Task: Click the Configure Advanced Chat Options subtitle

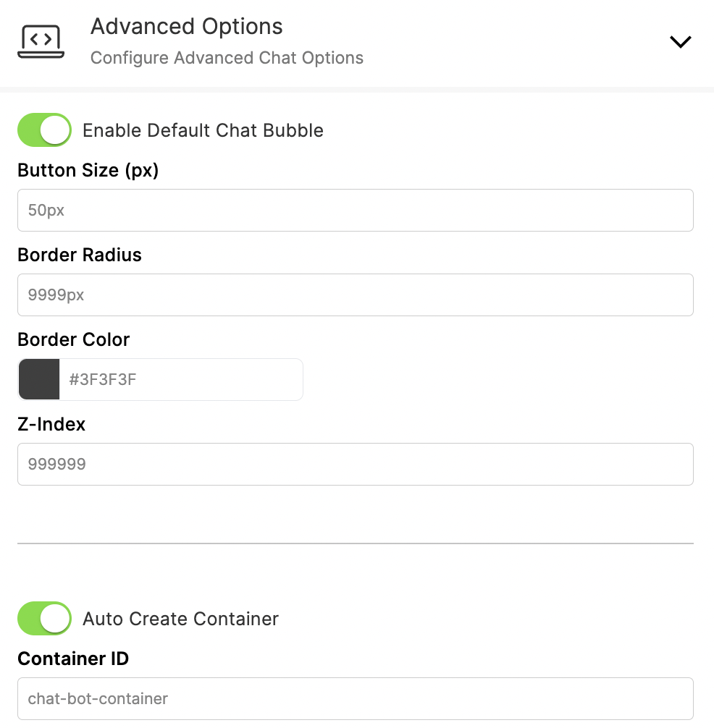Action: click(227, 58)
